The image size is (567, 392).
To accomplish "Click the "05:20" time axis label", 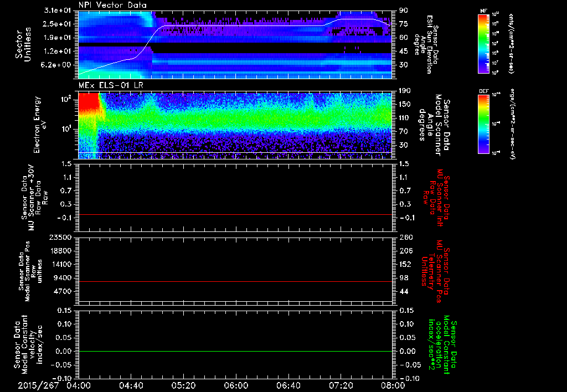I will pos(183,385).
